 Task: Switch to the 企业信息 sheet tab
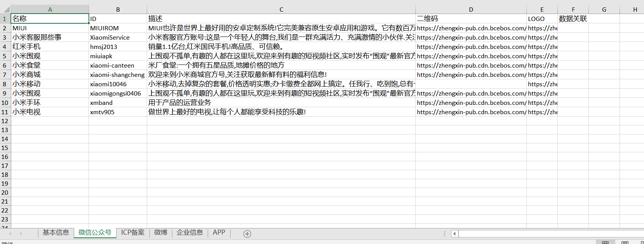tap(190, 232)
